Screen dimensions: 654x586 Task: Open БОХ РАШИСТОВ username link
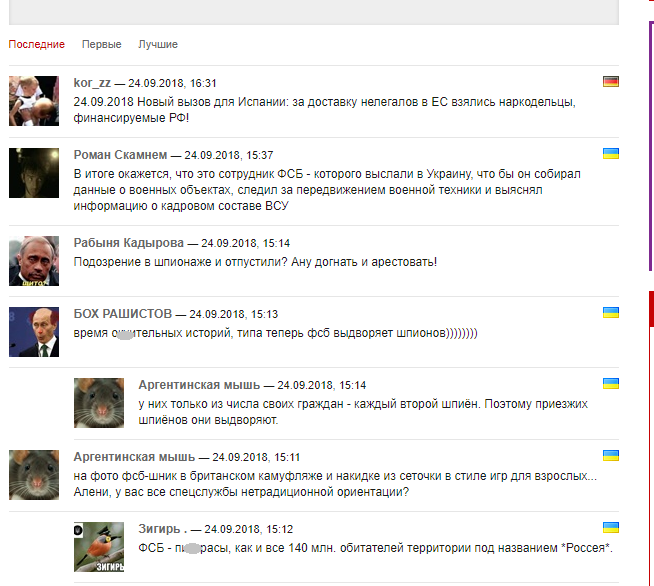(x=123, y=314)
